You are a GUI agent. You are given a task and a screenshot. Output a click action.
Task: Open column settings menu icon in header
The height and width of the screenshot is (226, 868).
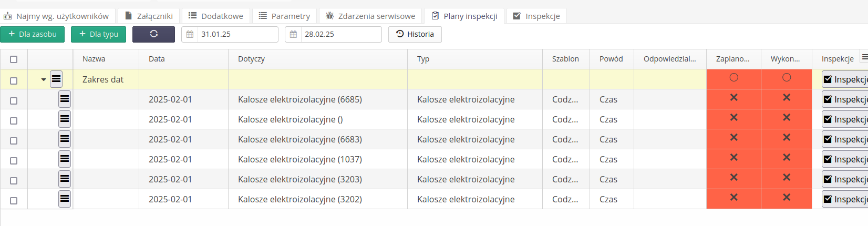864,57
